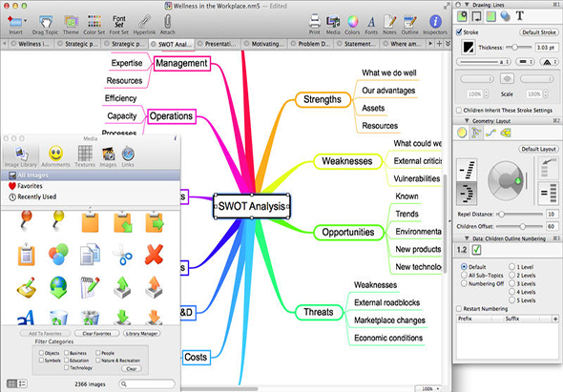
Task: Switch to list view in Media panel
Action: (x=22, y=383)
